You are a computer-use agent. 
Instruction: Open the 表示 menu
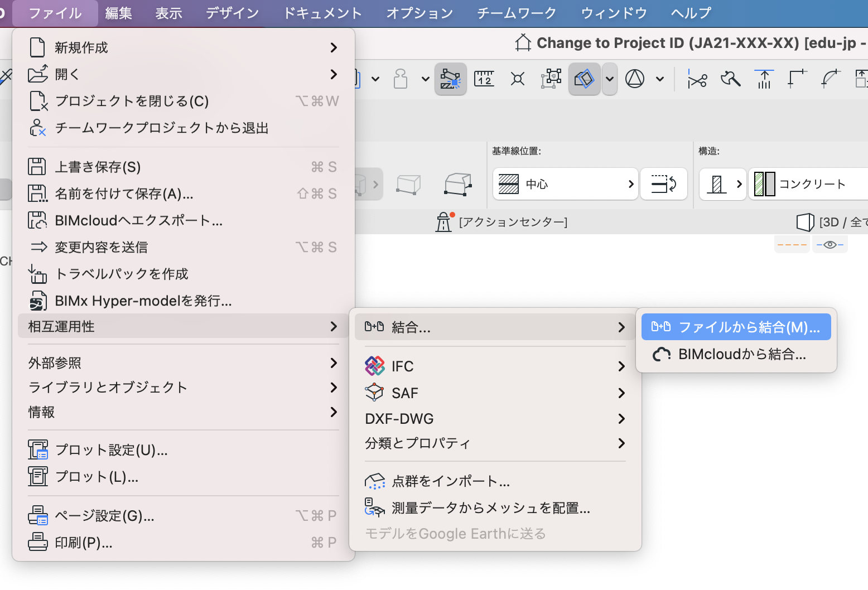coord(169,13)
